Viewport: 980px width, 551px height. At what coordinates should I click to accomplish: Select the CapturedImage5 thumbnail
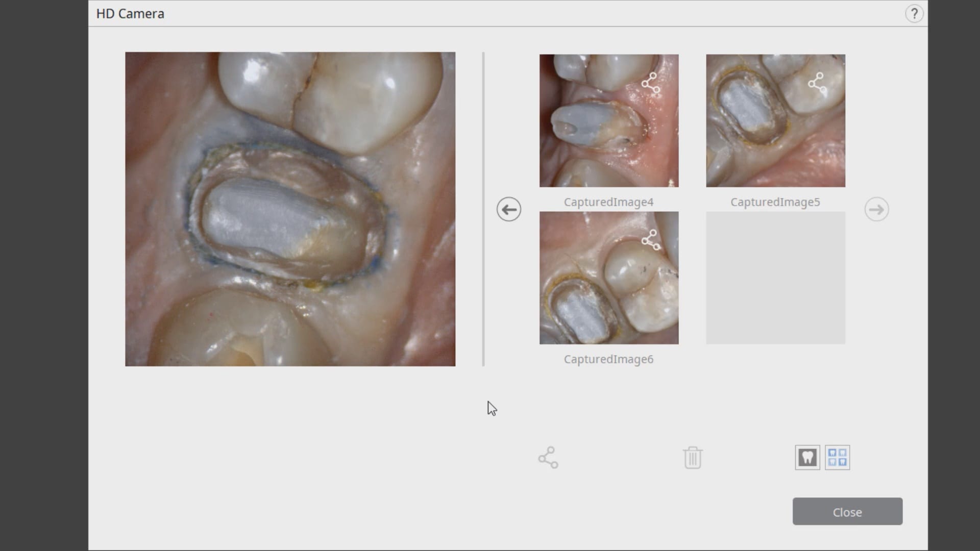point(775,120)
